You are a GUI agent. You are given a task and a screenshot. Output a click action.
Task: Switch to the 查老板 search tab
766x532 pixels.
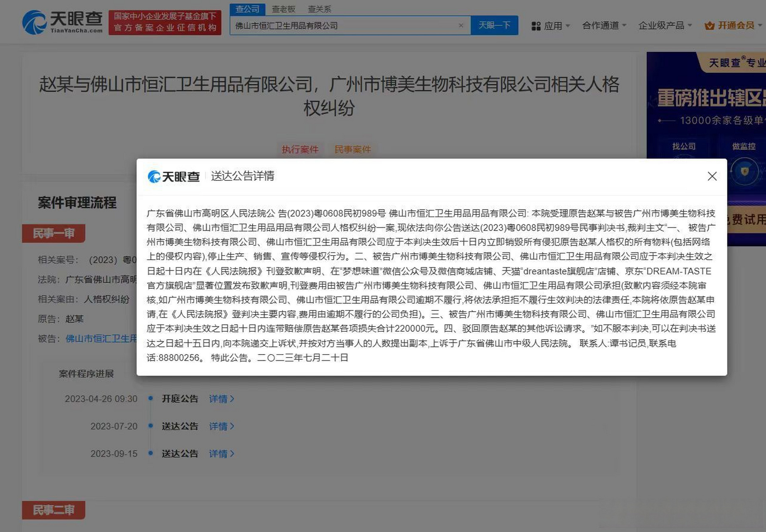(x=283, y=9)
